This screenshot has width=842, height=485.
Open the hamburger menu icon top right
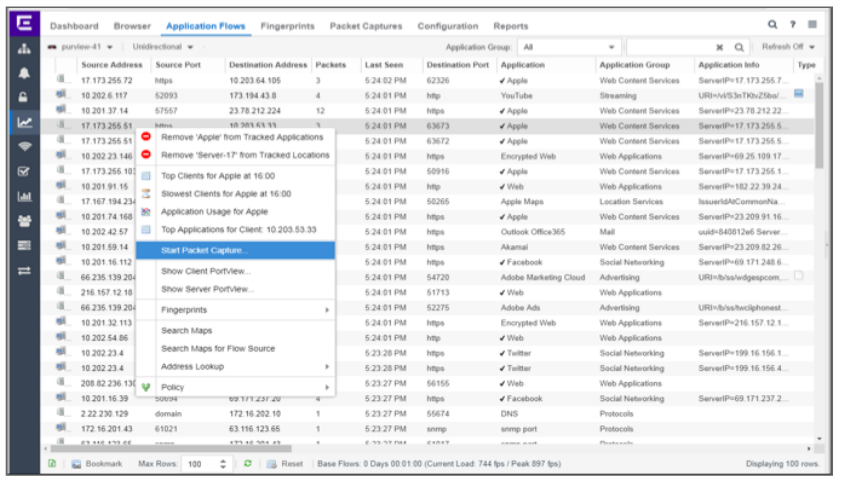coord(812,24)
